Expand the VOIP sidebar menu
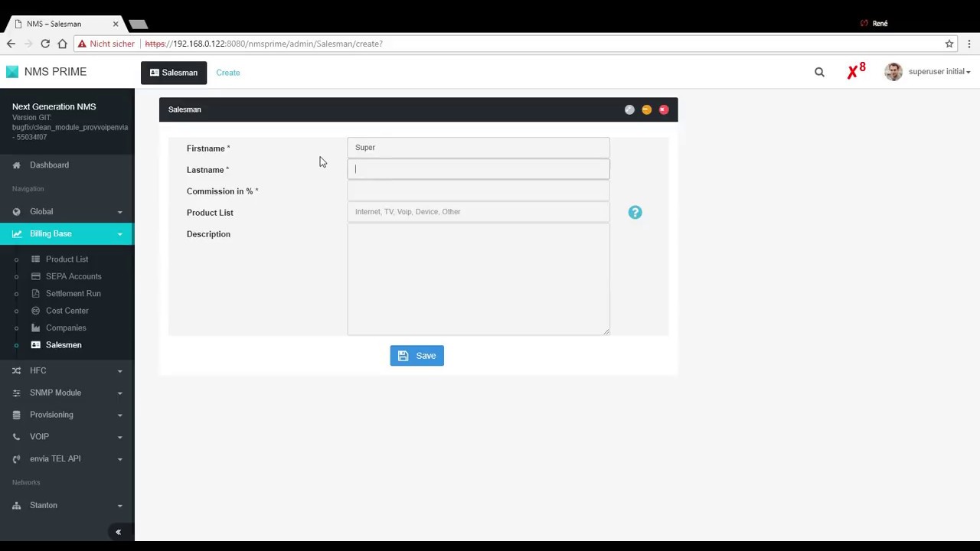The height and width of the screenshot is (551, 980). tap(67, 437)
